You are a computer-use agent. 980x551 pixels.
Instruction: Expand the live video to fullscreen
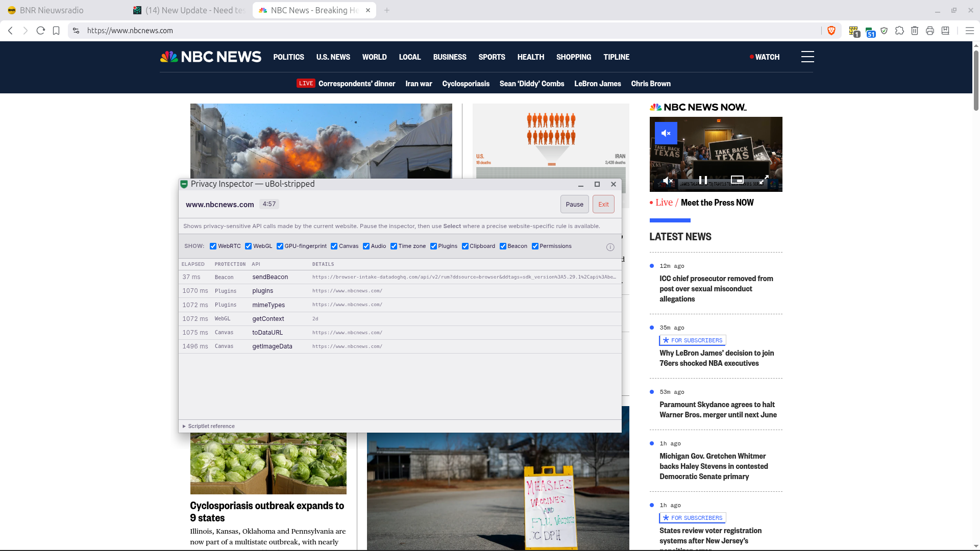(764, 180)
